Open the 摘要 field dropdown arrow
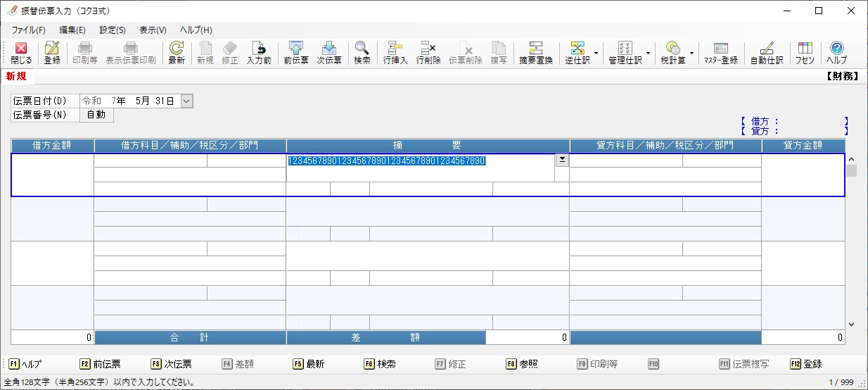 pos(562,161)
